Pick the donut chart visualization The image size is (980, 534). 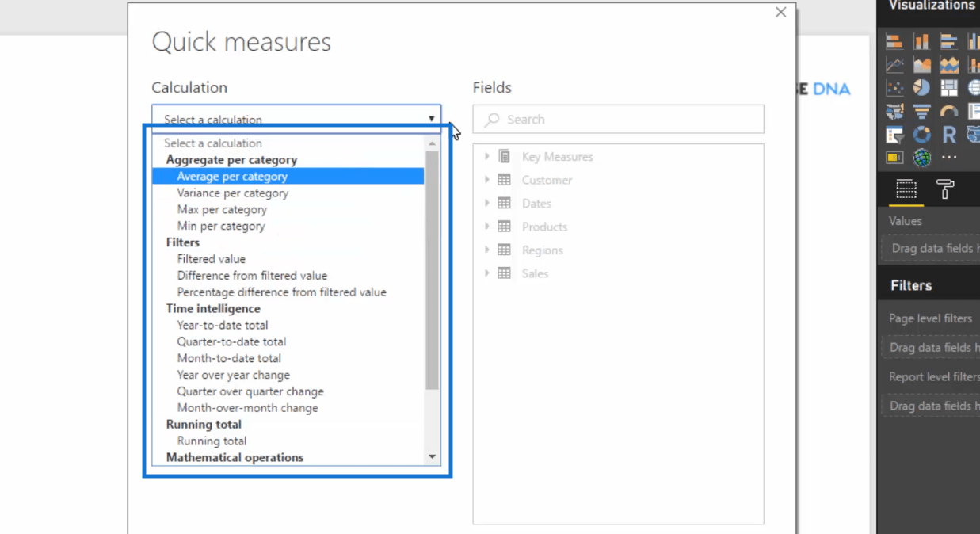click(x=921, y=135)
